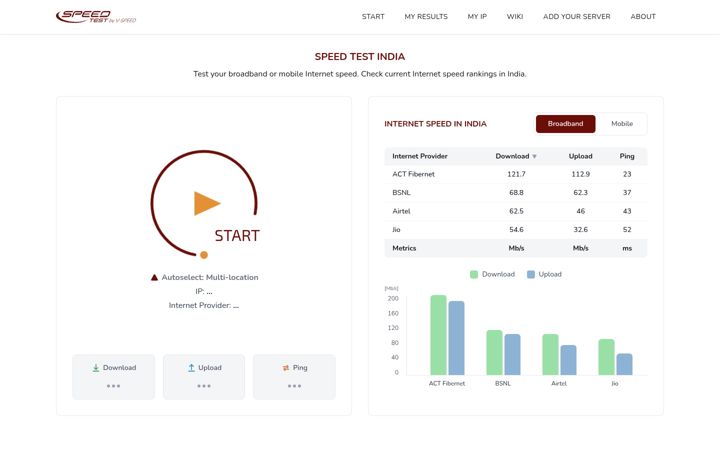Click the blue Airtel upload bar

click(x=568, y=360)
